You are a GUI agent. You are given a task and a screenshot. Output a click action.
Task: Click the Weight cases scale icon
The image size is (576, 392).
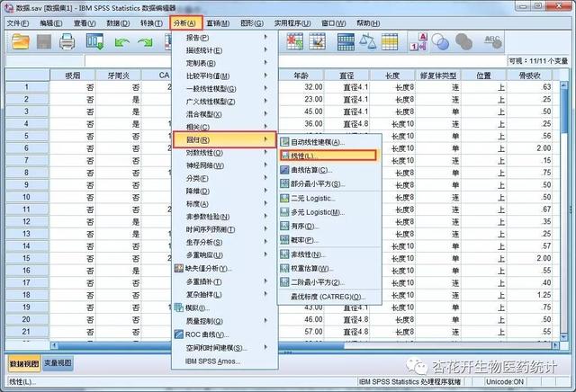pyautogui.click(x=367, y=42)
